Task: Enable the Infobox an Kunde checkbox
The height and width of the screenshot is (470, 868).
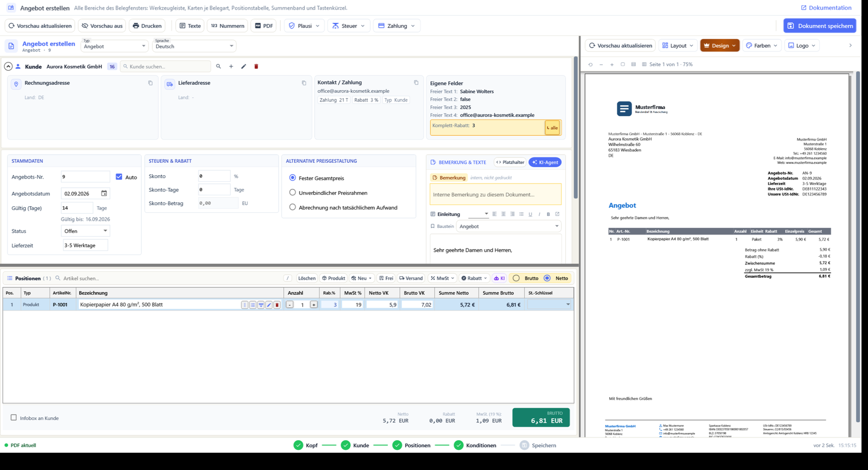Action: pyautogui.click(x=14, y=417)
